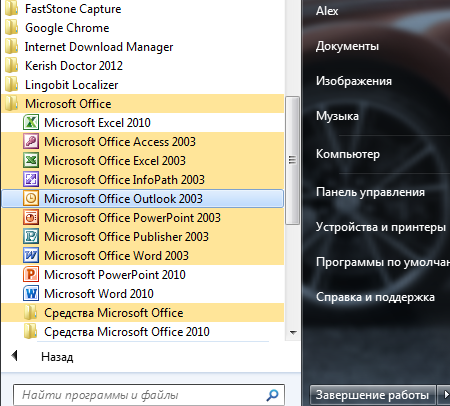This screenshot has width=450, height=406.
Task: Open Microsoft Office PowerPoint 2003 icon
Action: tap(31, 217)
